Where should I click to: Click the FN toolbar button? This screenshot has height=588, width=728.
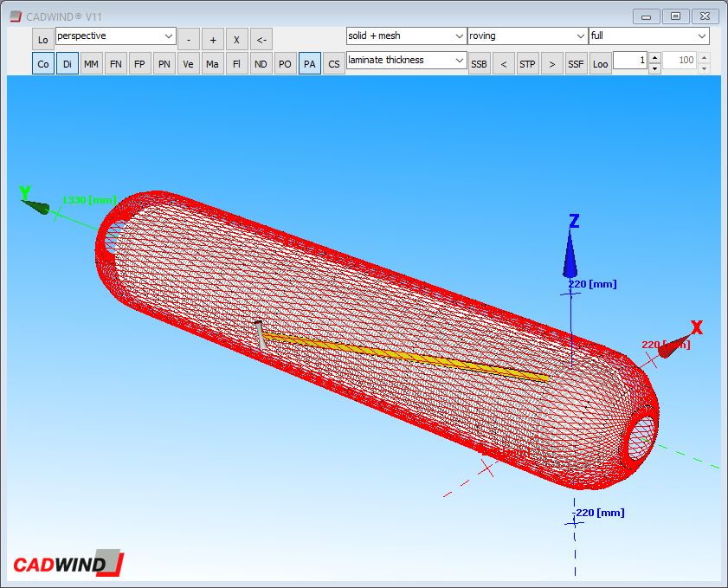(x=115, y=64)
